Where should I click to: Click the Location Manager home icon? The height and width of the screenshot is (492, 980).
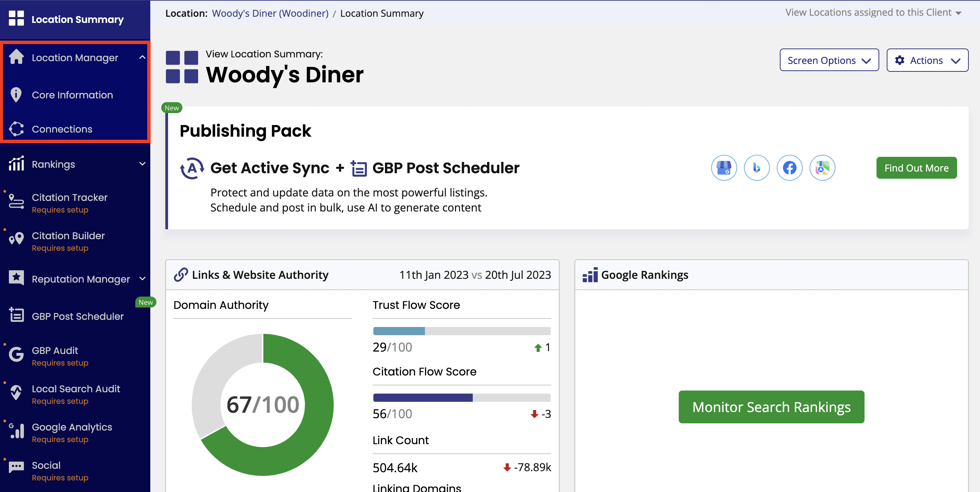pos(16,57)
